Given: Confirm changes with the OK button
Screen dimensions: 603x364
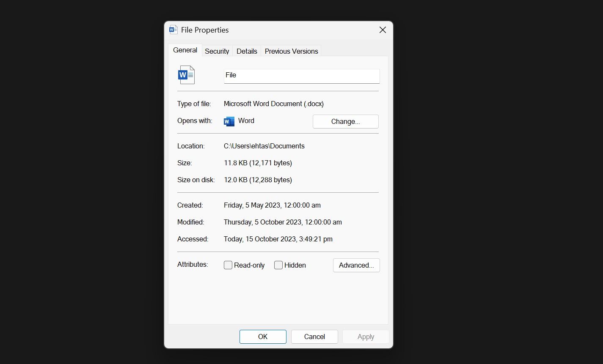Looking at the screenshot, I should [x=263, y=337].
